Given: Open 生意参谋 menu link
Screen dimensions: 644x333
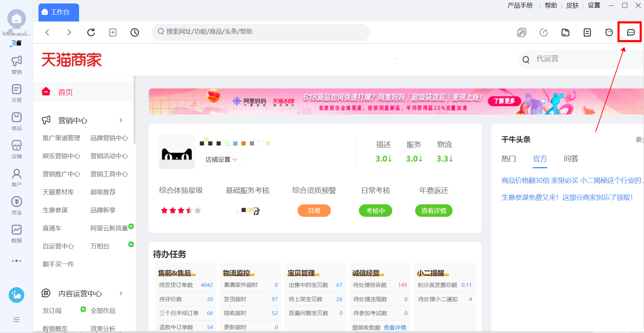Looking at the screenshot, I should 55,210.
